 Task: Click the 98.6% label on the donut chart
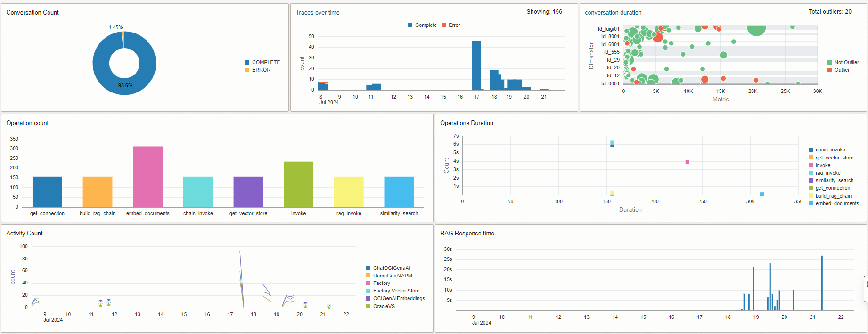tap(125, 86)
